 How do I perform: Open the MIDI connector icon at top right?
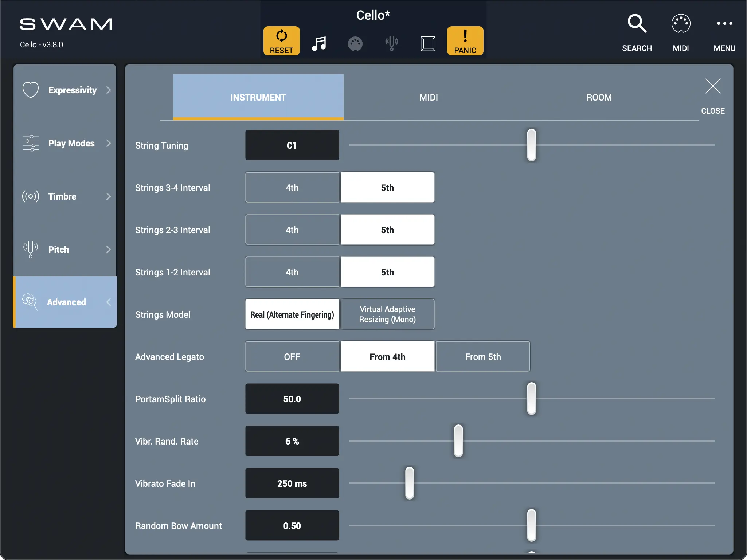[680, 24]
